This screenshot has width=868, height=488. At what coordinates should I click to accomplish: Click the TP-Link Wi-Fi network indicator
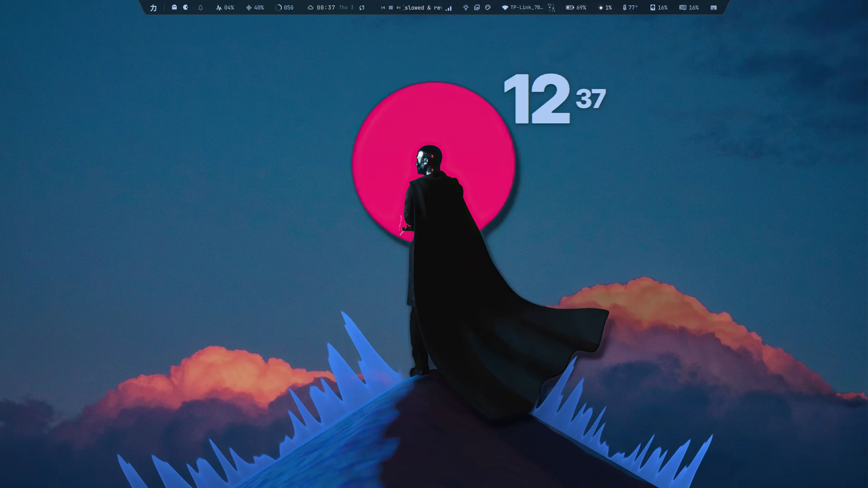[x=522, y=8]
